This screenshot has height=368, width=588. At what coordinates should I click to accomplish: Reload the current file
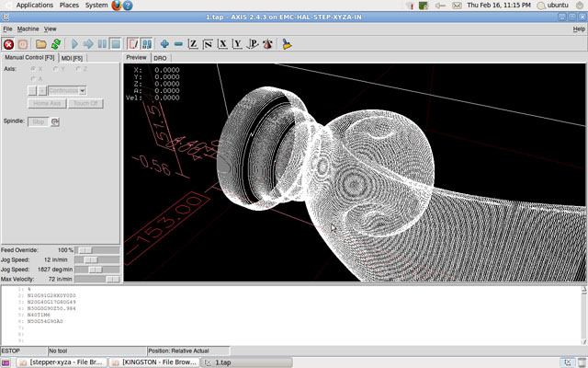click(x=56, y=44)
